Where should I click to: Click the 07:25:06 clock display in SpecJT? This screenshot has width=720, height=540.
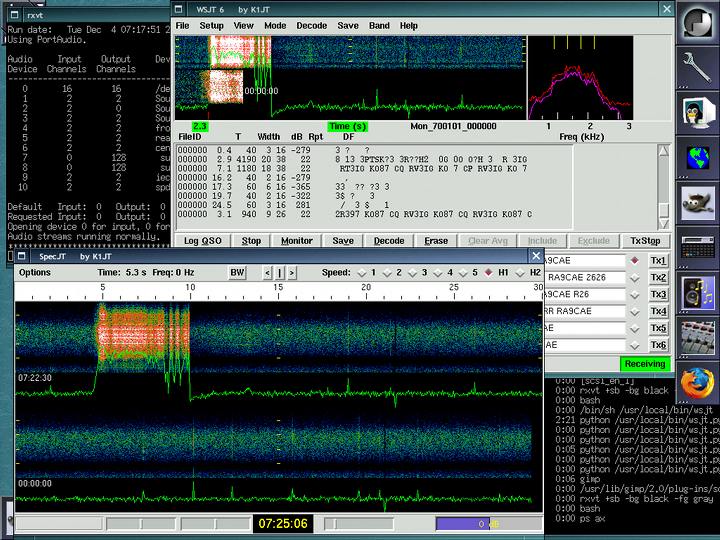[283, 523]
